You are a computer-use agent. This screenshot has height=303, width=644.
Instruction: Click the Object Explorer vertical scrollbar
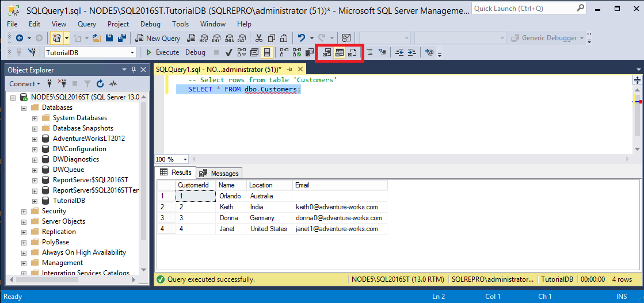click(x=143, y=185)
